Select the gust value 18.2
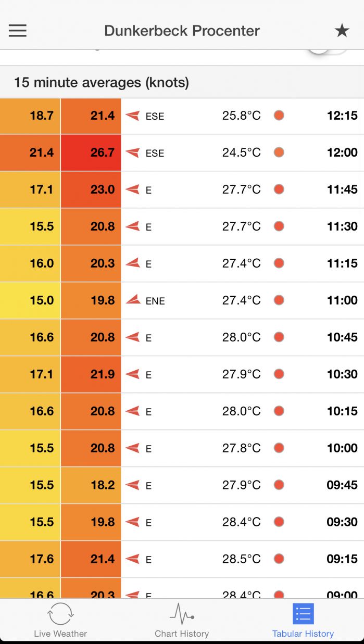 pos(103,485)
